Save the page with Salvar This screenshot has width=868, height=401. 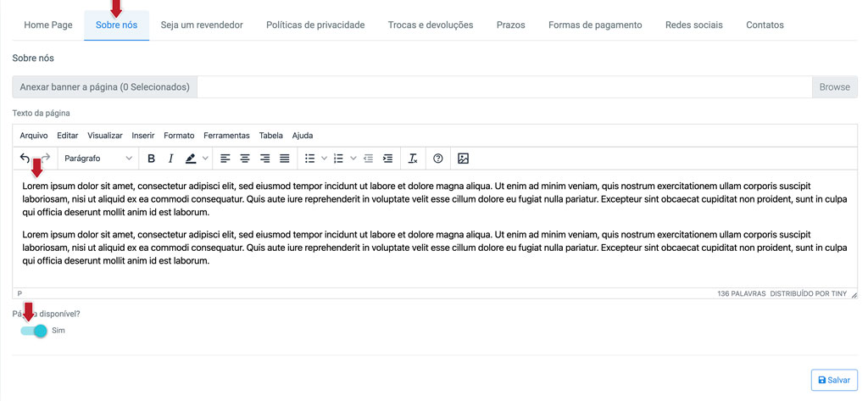834,380
